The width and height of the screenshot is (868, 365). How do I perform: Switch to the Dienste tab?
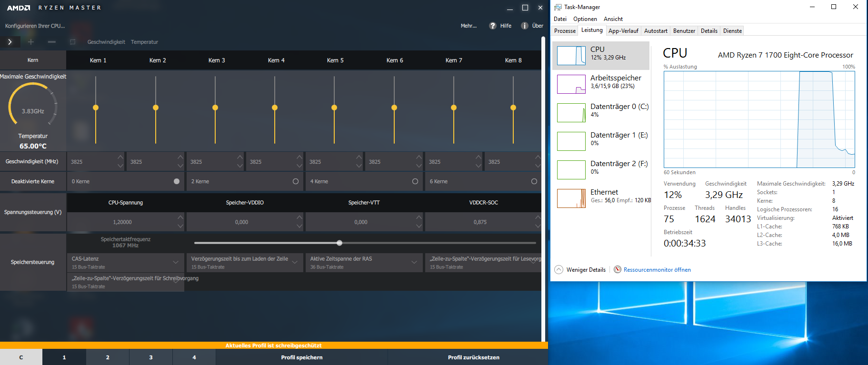[732, 31]
